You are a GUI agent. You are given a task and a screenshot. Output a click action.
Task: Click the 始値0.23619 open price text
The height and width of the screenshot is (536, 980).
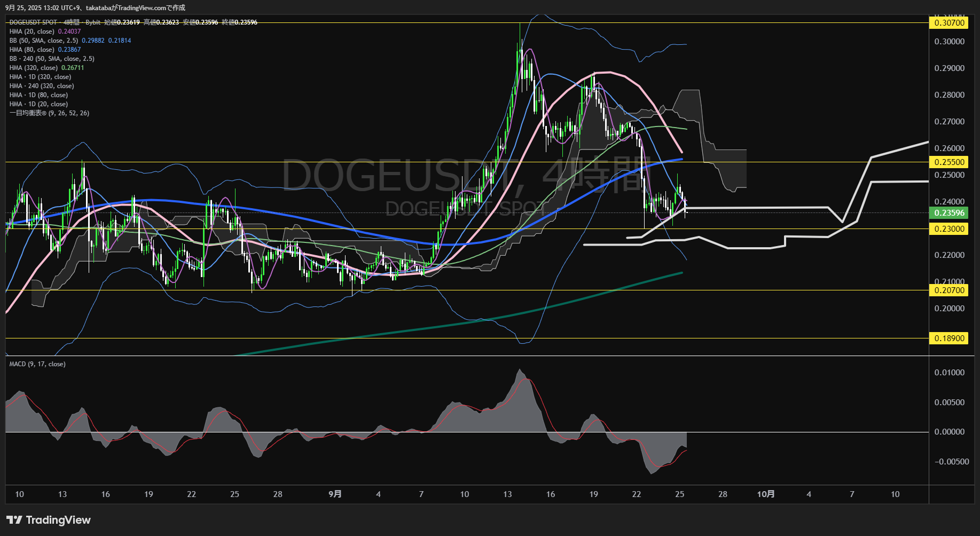(x=122, y=22)
